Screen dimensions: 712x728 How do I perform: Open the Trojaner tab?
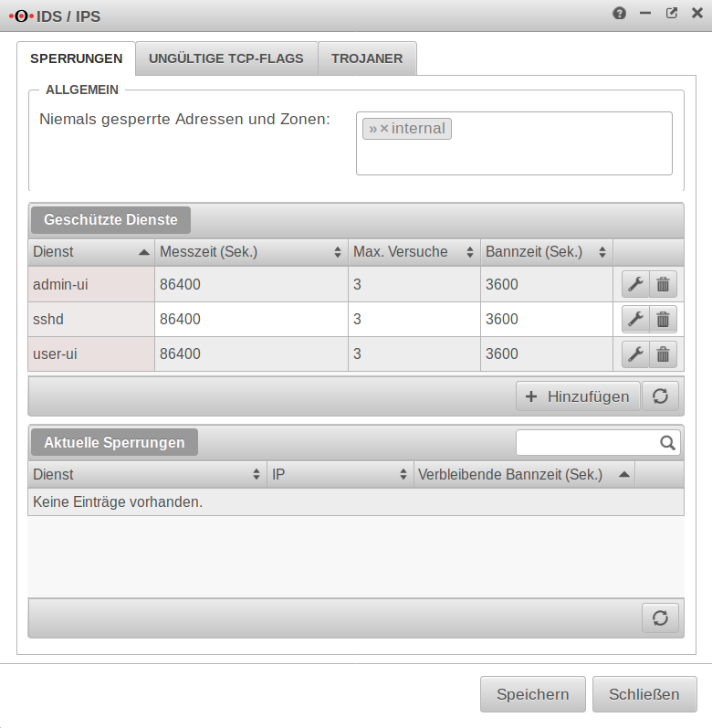(x=367, y=58)
